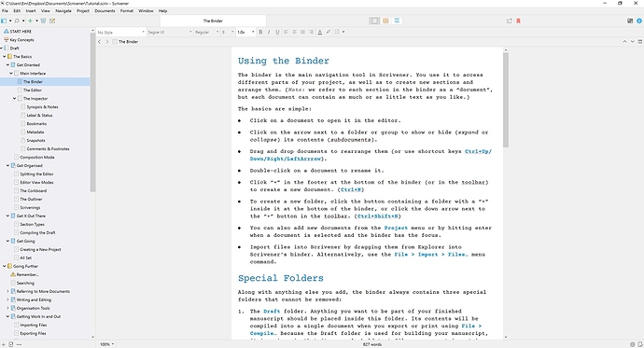Align text left
Viewport: 644px width, 348px height.
(287, 32)
